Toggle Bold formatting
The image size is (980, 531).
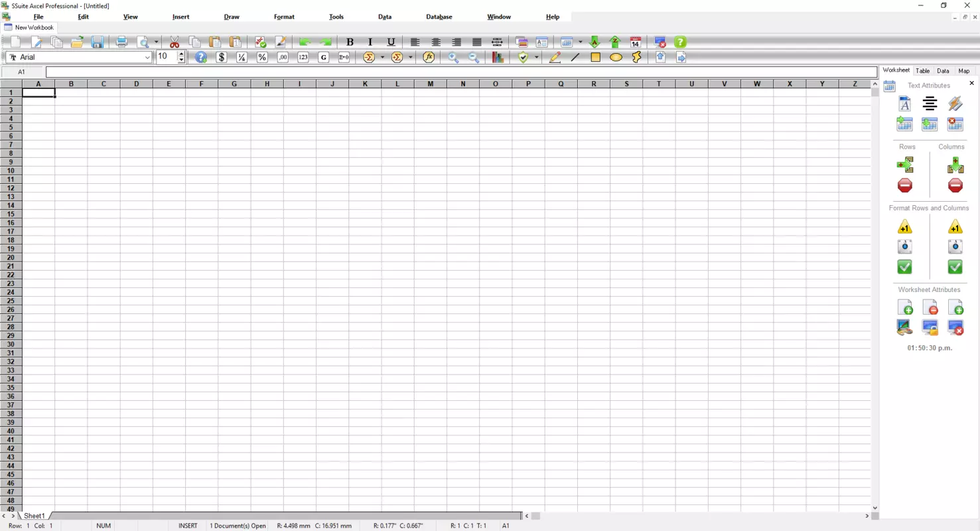(350, 42)
